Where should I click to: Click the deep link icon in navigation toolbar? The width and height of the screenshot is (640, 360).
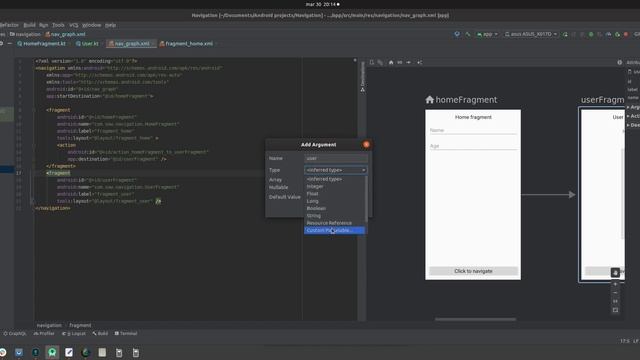pos(400,62)
